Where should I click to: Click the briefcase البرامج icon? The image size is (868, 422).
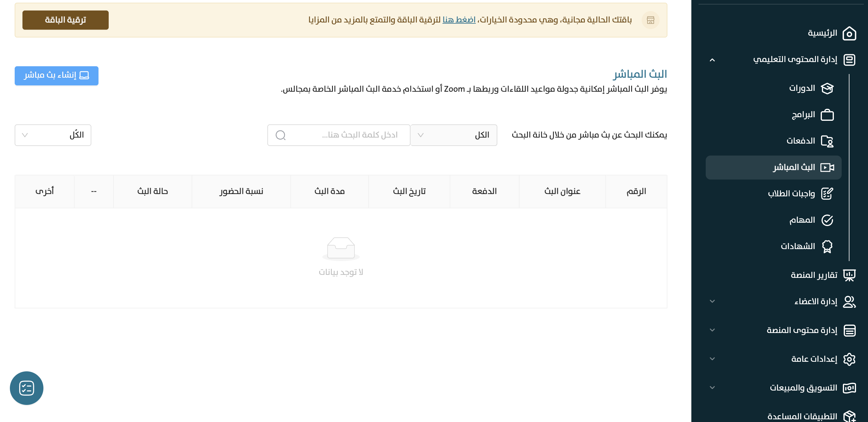[x=827, y=115]
